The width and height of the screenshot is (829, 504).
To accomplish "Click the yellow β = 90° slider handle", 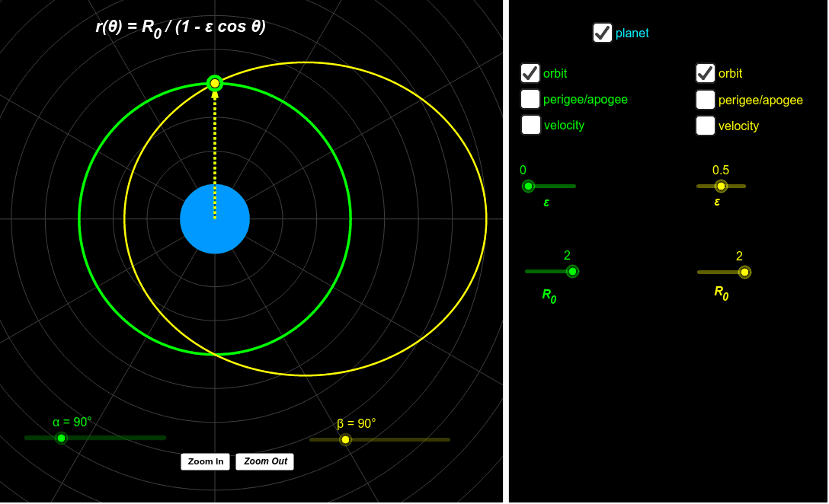I will 345,439.
